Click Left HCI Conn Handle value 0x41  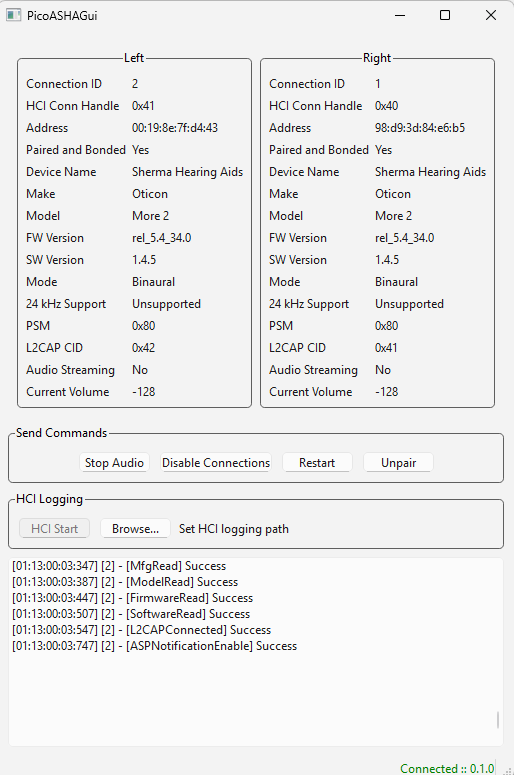coord(143,106)
